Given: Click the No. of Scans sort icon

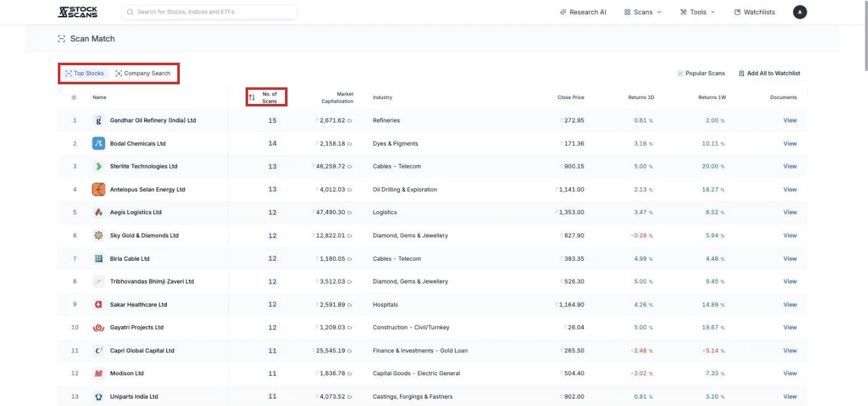Looking at the screenshot, I should tap(252, 97).
